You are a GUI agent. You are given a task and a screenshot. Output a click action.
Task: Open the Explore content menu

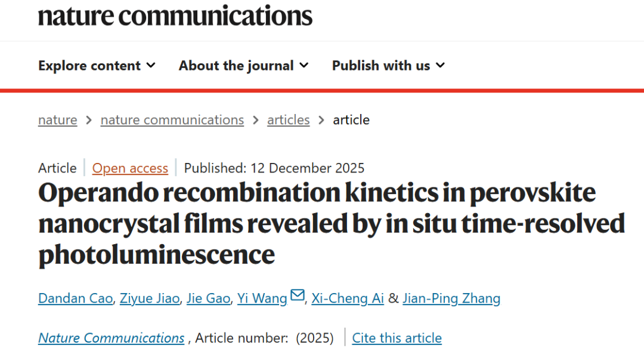89,66
